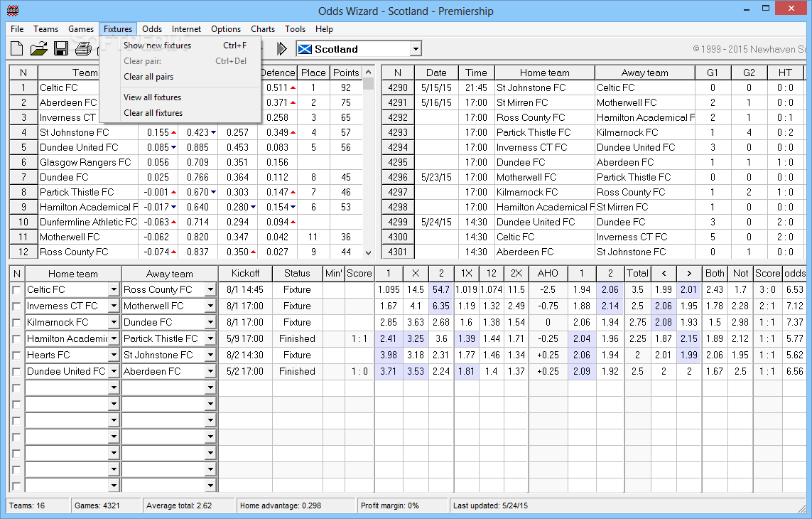Click blue arrow beside 0.280 Hamilton Academical

pos(253,208)
